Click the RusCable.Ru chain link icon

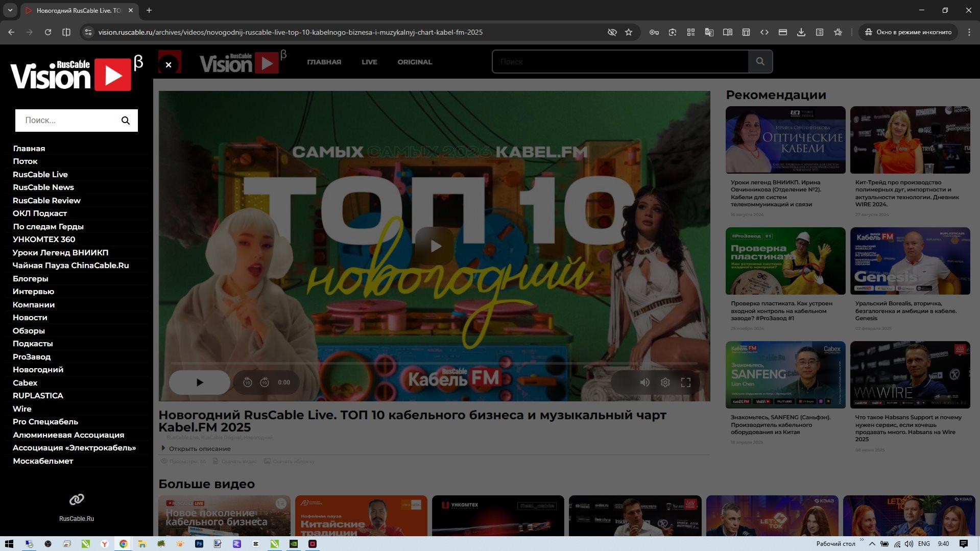point(77,499)
